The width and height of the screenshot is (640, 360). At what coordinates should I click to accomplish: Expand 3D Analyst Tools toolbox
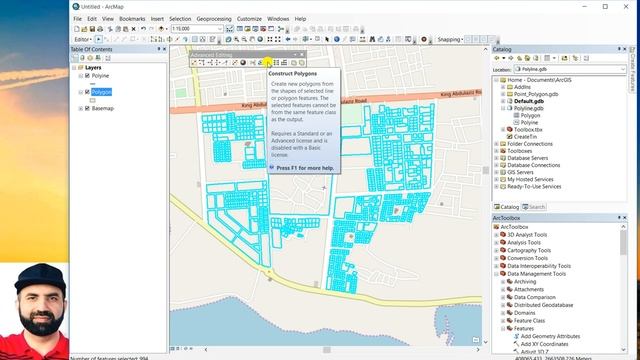tap(496, 235)
